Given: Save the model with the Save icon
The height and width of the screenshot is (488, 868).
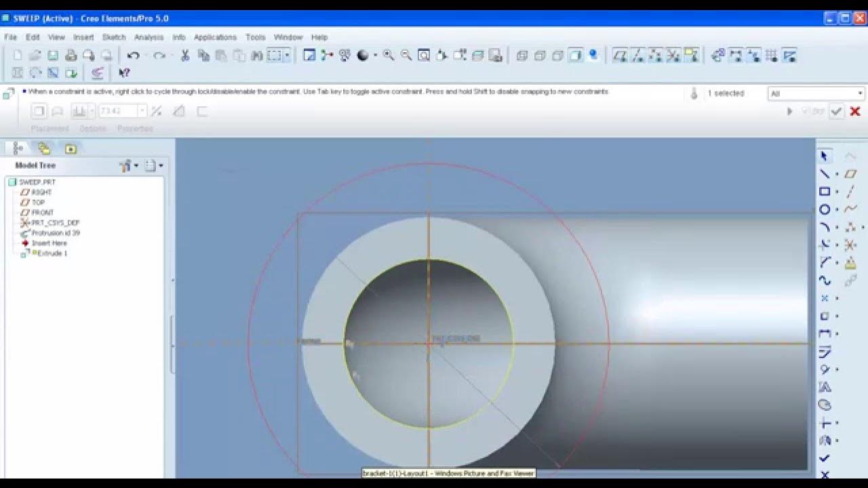Looking at the screenshot, I should click(53, 56).
